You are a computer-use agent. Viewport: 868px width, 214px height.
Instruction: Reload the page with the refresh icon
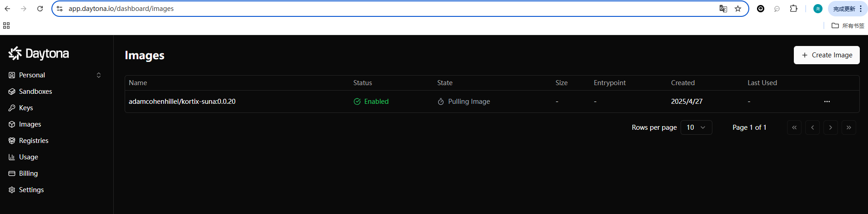(x=40, y=9)
